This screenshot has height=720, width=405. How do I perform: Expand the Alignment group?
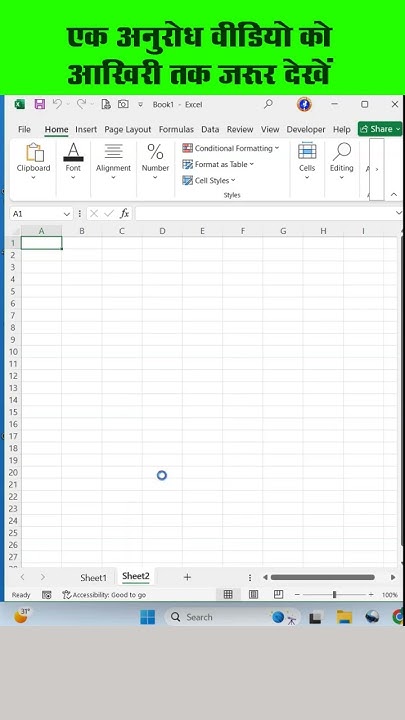pyautogui.click(x=113, y=161)
